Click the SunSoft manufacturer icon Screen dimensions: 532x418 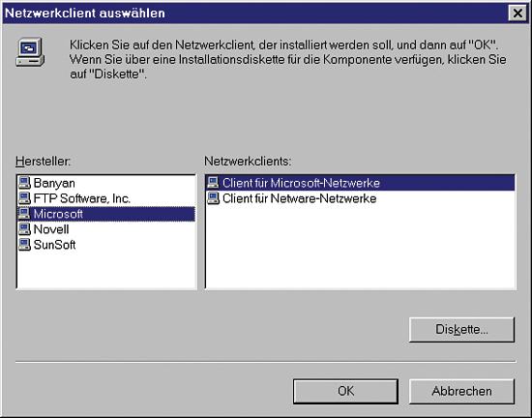(24, 245)
